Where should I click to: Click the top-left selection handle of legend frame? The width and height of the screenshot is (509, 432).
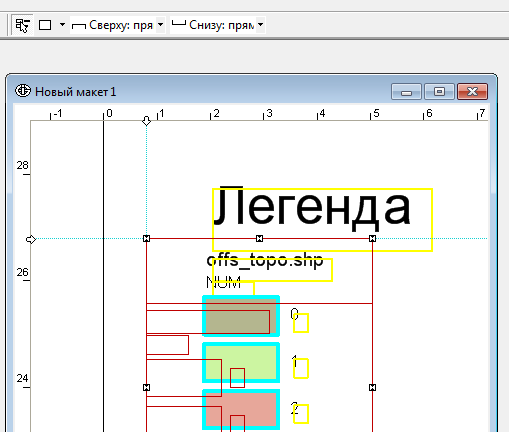coord(146,238)
